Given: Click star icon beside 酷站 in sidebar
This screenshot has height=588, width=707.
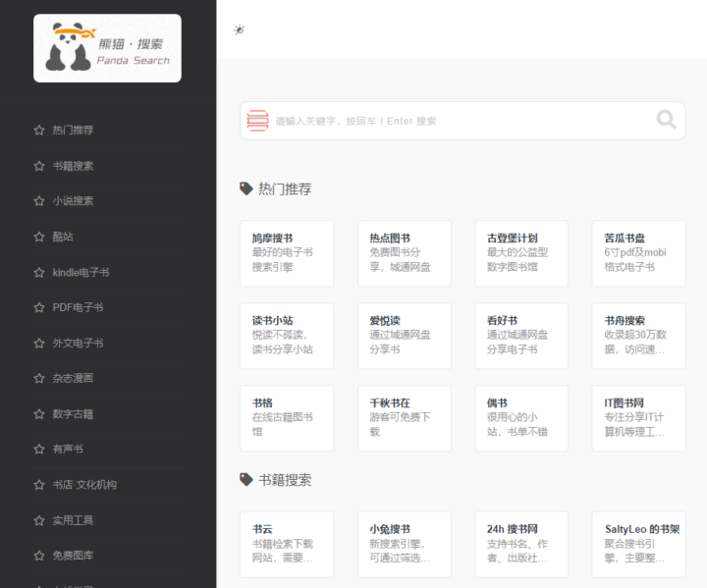Looking at the screenshot, I should 39,237.
